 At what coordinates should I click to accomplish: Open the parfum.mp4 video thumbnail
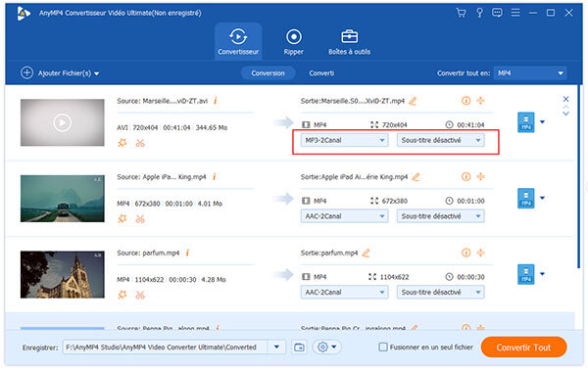[x=63, y=274]
